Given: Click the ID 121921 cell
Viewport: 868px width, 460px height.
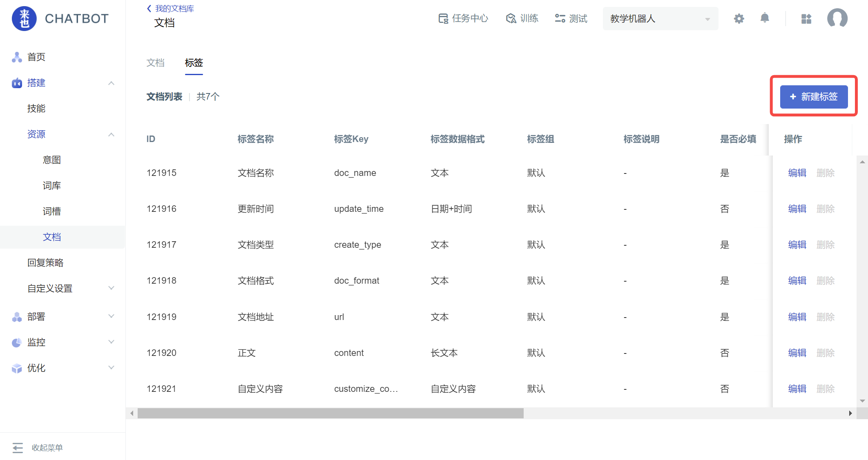Looking at the screenshot, I should (x=161, y=389).
